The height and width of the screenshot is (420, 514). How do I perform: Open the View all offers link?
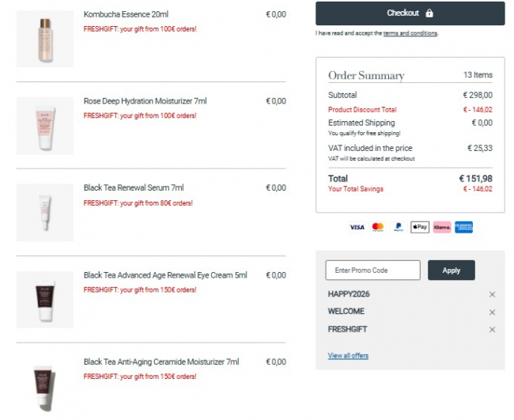click(x=348, y=356)
